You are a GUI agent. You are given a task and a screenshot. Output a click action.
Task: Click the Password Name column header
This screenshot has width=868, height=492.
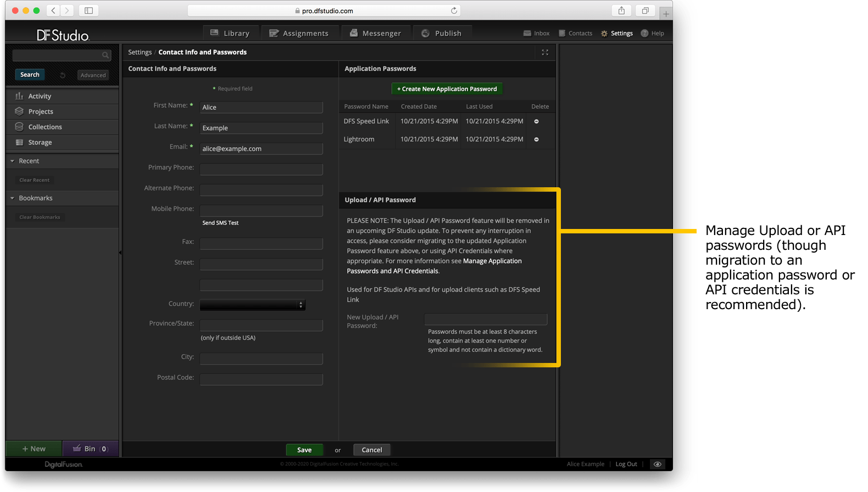tap(366, 107)
